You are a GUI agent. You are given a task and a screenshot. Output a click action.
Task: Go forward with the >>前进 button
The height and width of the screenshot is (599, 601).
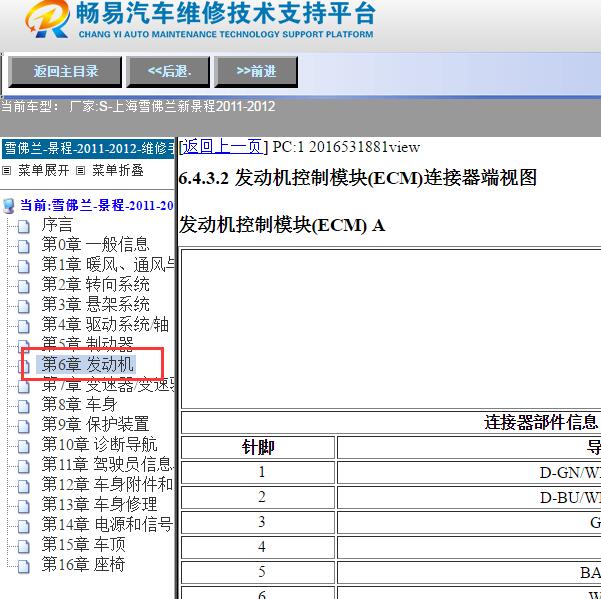point(256,71)
